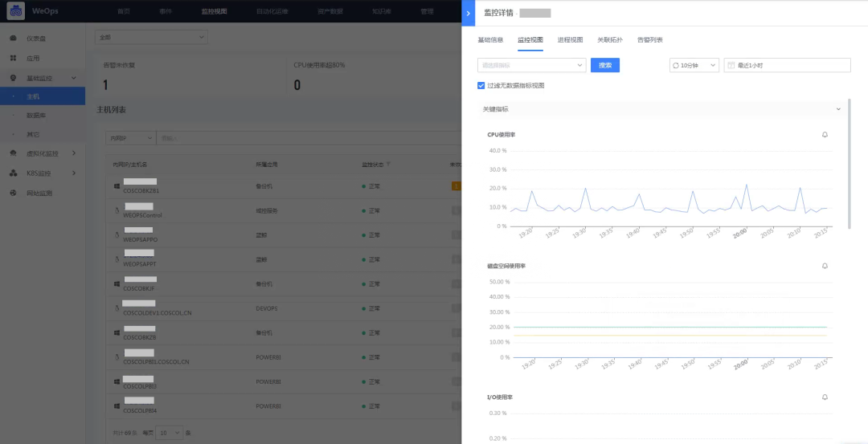Click the drawer's vertical scrollbar
868x444 pixels.
pos(850,163)
